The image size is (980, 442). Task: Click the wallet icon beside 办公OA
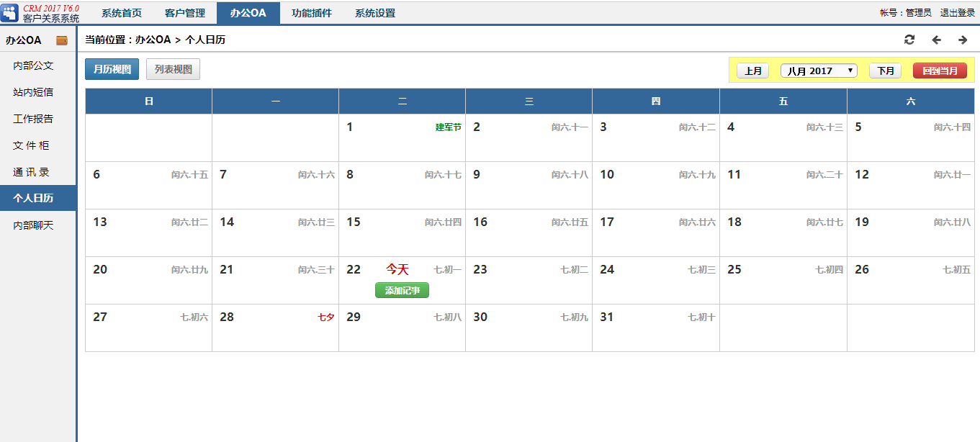tap(62, 40)
